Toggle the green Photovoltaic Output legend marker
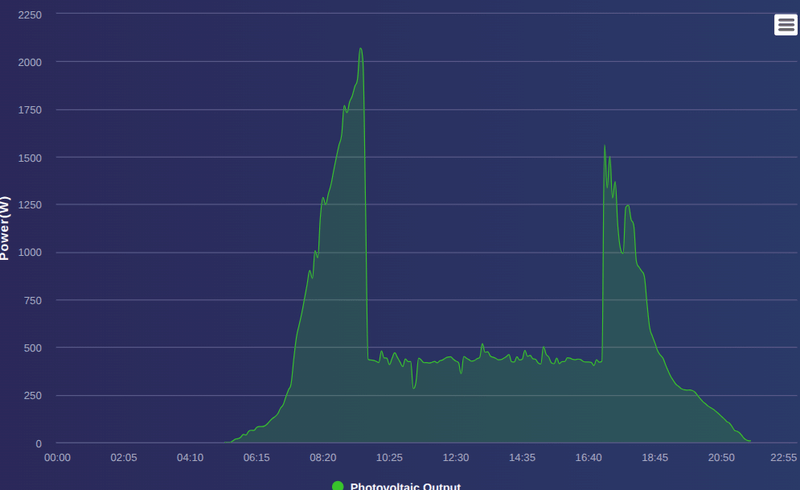The image size is (800, 490). coord(338,485)
